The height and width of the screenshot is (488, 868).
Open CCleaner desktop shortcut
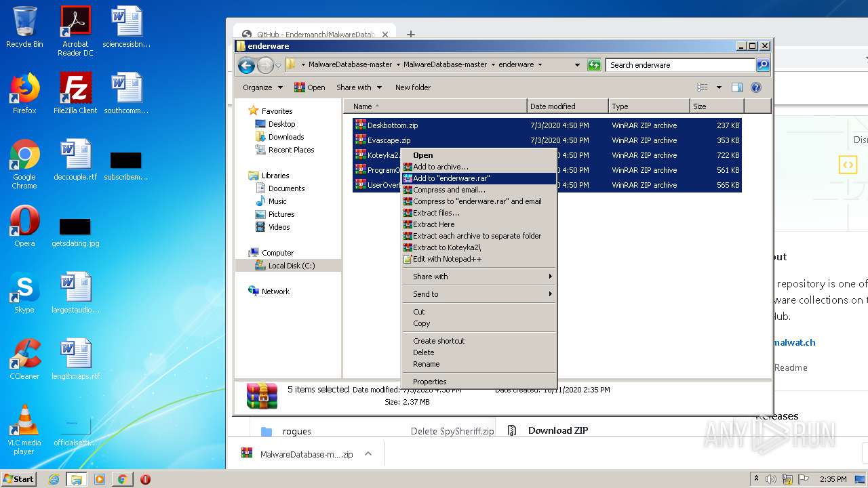pyautogui.click(x=24, y=359)
